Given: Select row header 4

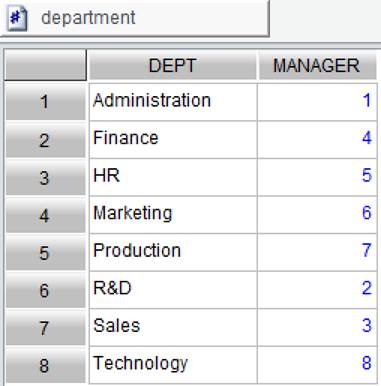Looking at the screenshot, I should tap(45, 215).
